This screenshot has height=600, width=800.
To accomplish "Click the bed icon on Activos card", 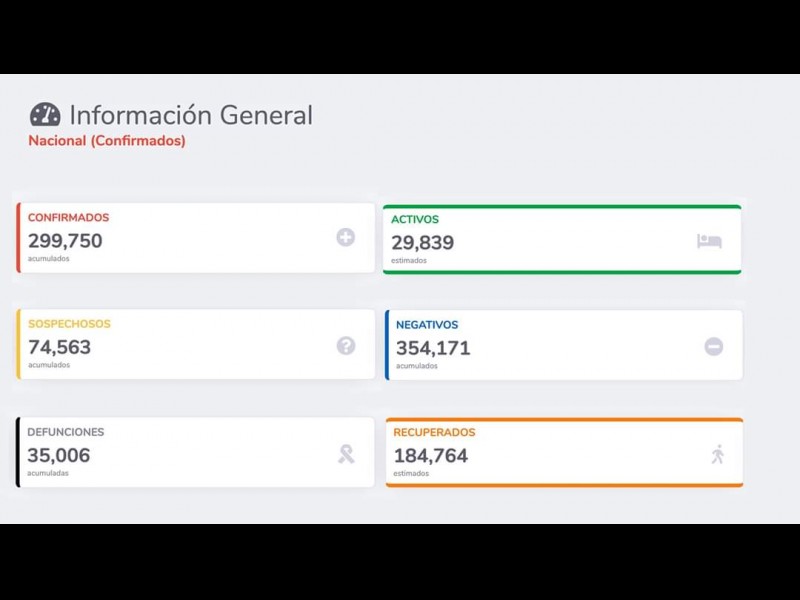I will [x=709, y=241].
